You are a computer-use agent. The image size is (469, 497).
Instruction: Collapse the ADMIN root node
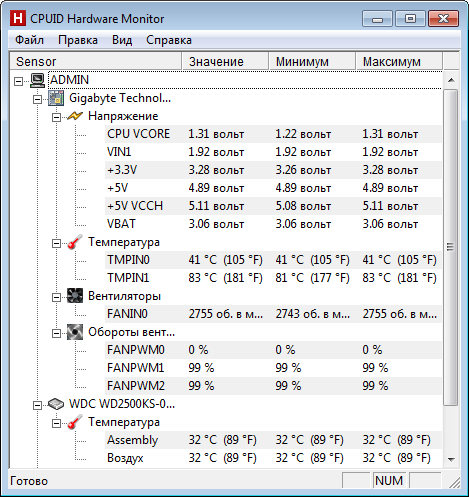tap(19, 81)
